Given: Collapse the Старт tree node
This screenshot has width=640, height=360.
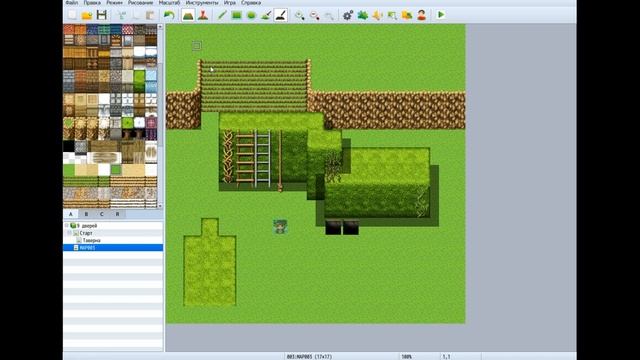Looking at the screenshot, I should [70, 233].
